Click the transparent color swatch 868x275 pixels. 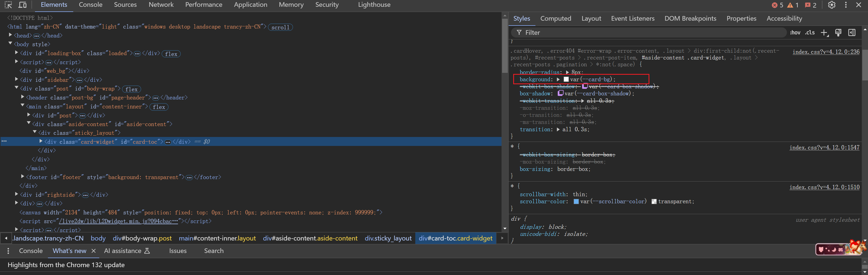[x=654, y=201]
